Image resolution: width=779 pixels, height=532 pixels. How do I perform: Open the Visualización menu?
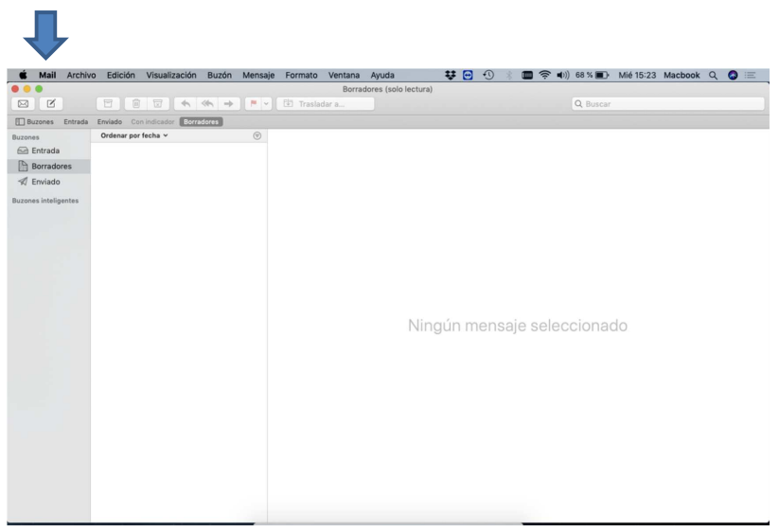(170, 75)
